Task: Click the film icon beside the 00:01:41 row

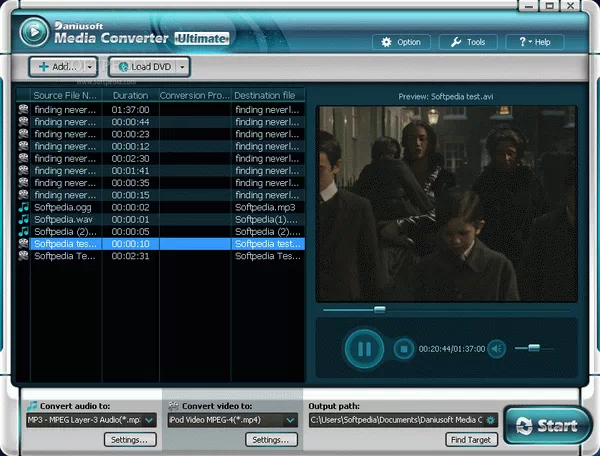Action: click(x=23, y=171)
